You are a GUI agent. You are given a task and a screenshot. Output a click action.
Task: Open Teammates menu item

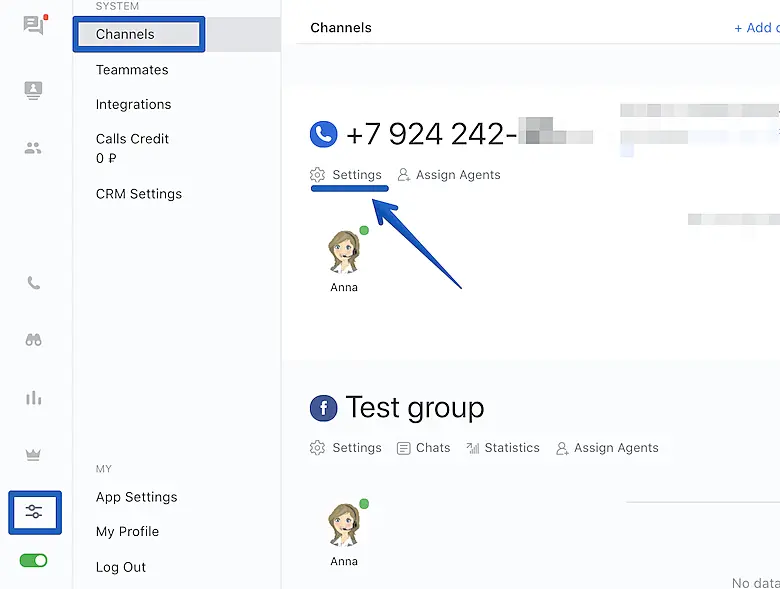132,70
